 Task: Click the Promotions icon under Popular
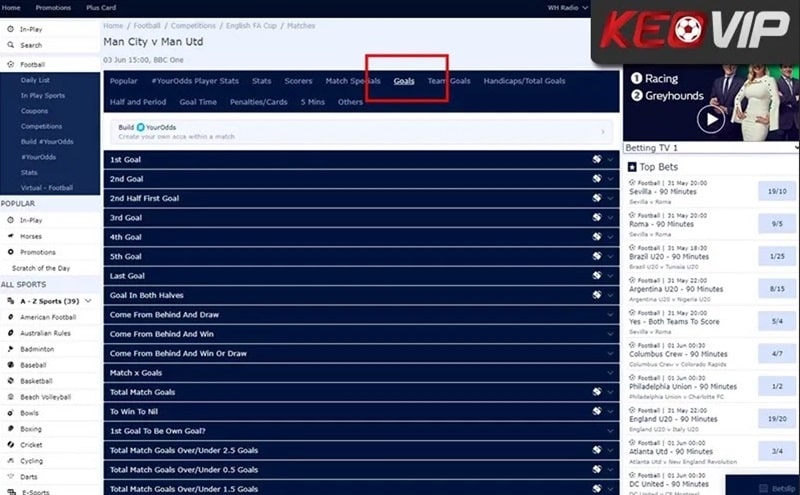(10, 252)
